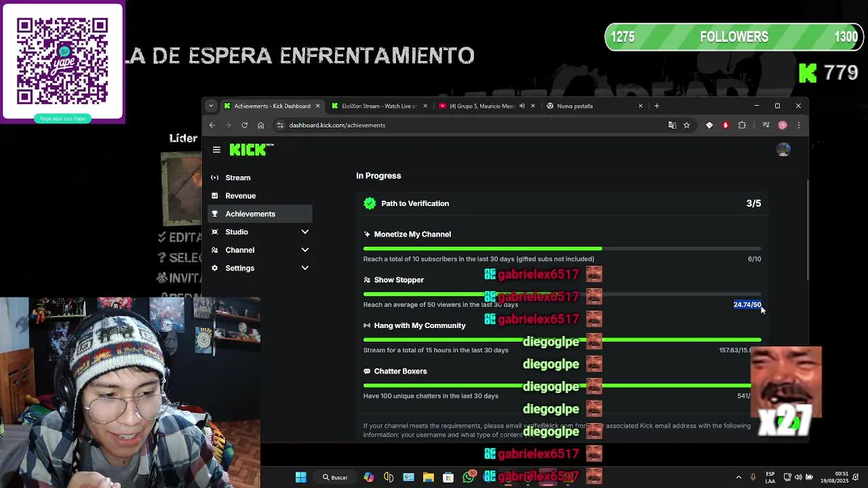Click the taskbar Buscar search box
868x488 pixels.
pyautogui.click(x=335, y=477)
